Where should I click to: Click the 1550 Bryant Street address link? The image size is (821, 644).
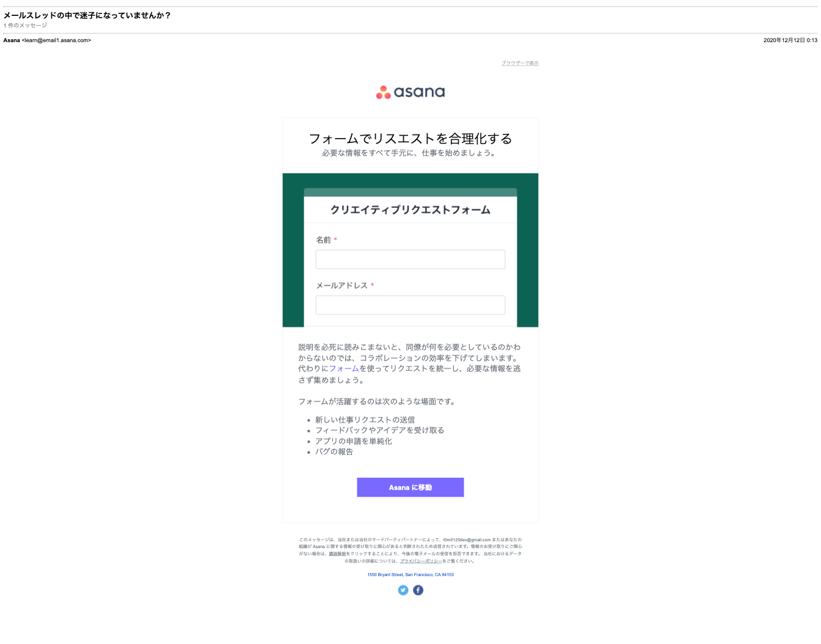point(410,575)
